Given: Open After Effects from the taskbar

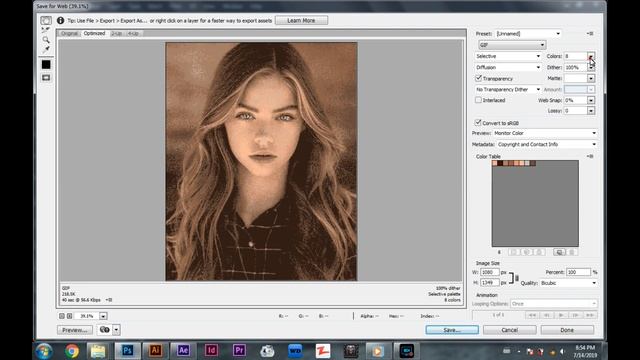Looking at the screenshot, I should [x=183, y=351].
